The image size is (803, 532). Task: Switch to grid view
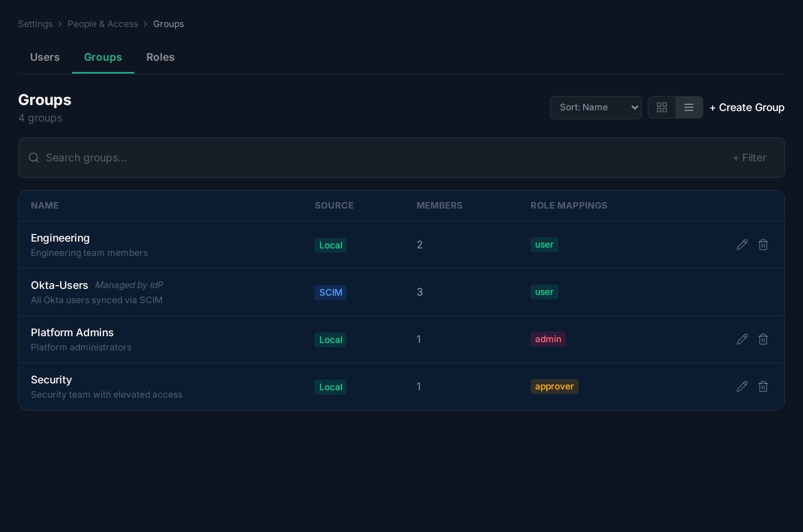[662, 107]
